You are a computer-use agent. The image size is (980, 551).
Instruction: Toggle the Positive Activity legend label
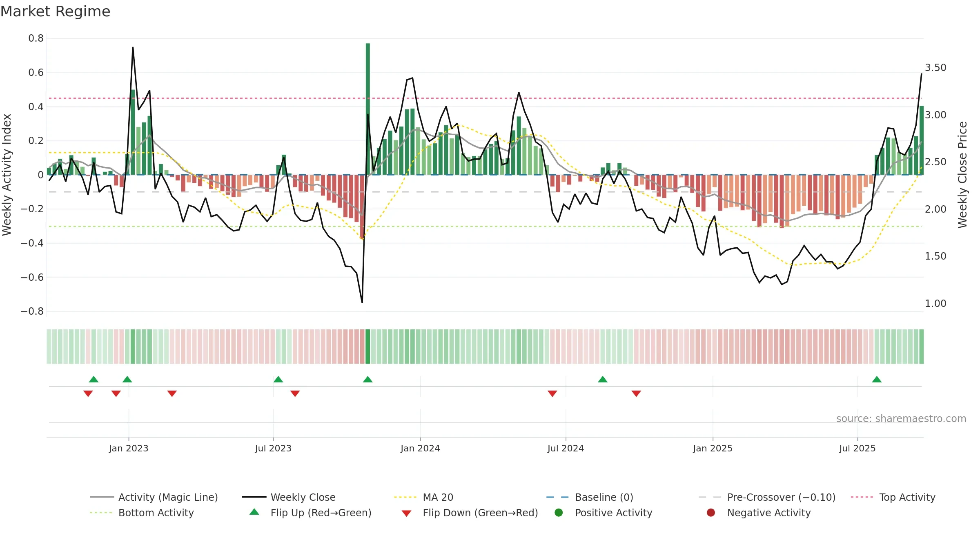(613, 513)
